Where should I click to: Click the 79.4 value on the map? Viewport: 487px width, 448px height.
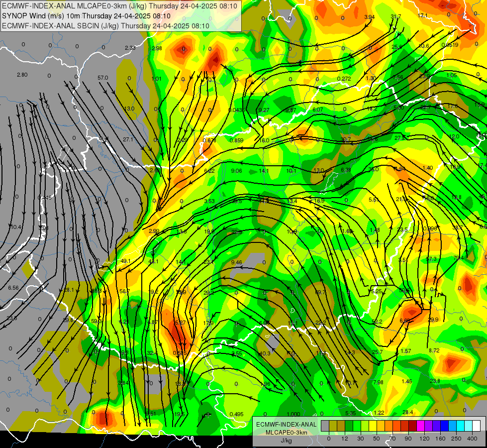point(459,258)
